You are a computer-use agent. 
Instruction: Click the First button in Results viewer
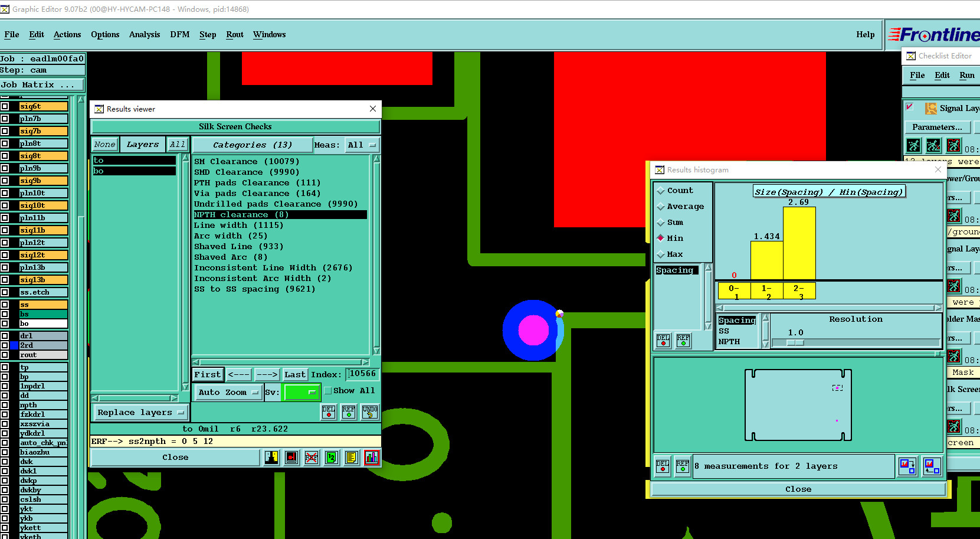(207, 375)
